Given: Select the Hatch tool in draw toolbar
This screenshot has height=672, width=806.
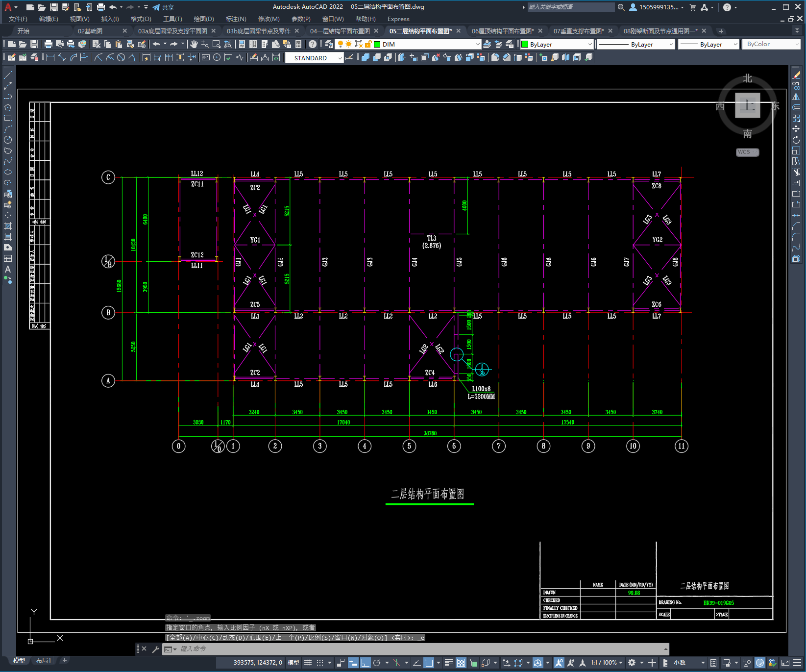Looking at the screenshot, I should 8,226.
